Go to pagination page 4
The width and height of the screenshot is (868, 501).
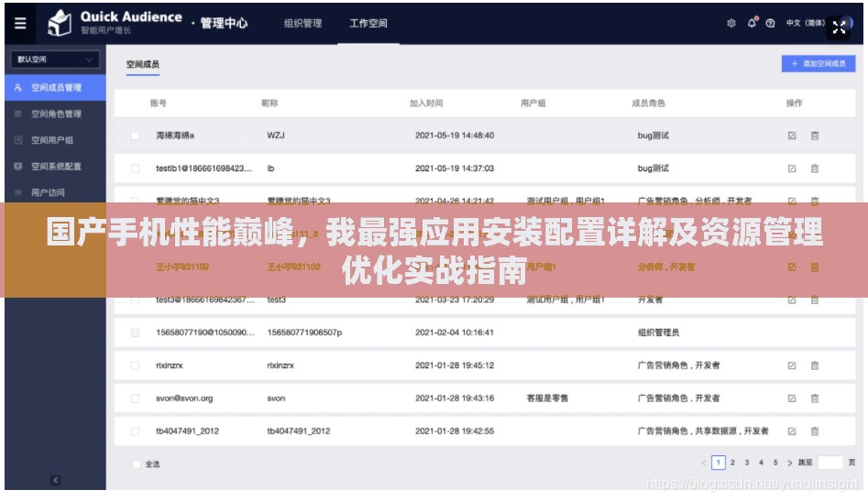761,463
